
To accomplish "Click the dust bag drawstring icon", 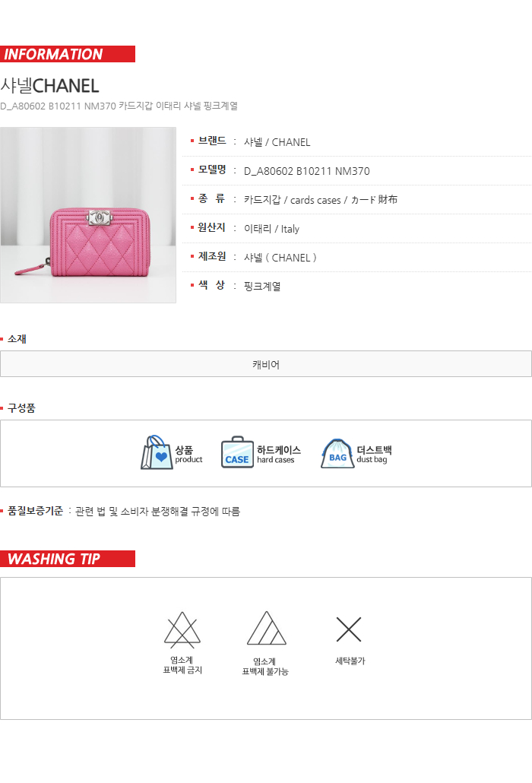I will pyautogui.click(x=337, y=453).
